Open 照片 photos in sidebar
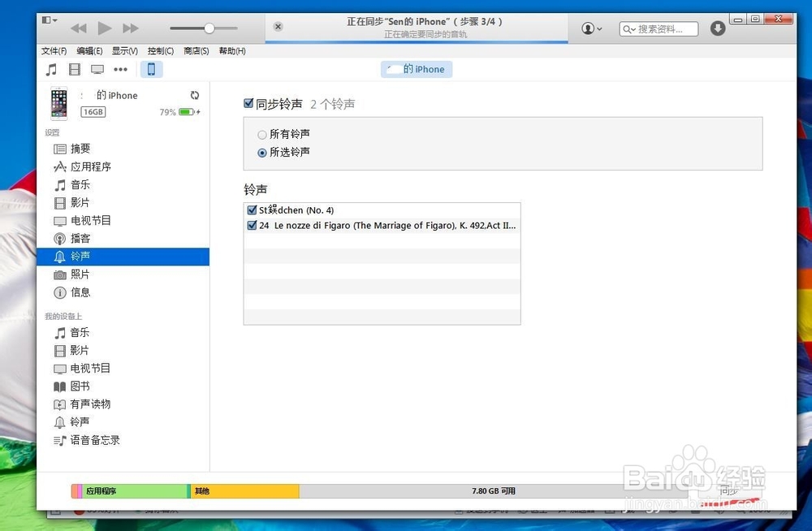Viewport: 812px width, 531px height. [123, 274]
